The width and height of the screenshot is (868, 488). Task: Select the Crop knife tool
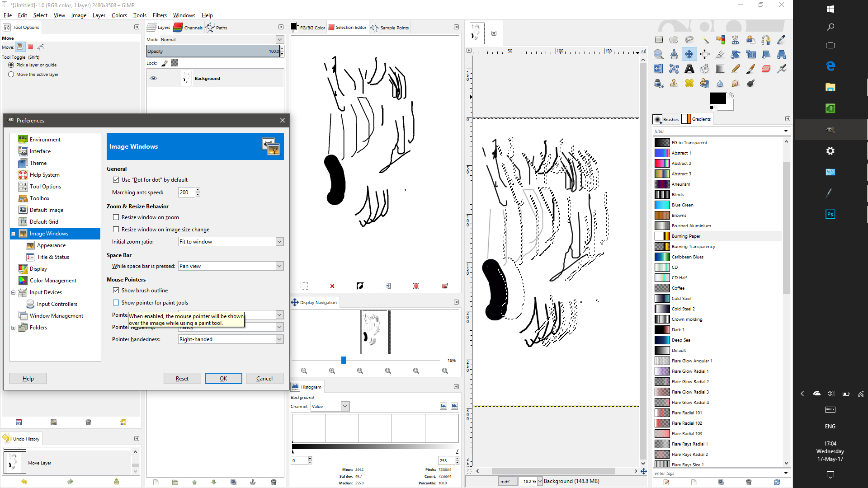point(720,54)
